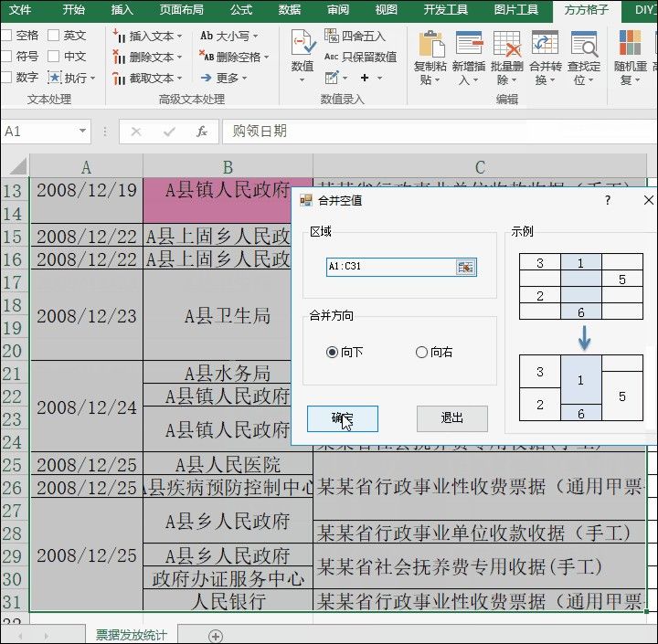
Task: Expand the 执行 dropdown arrow
Action: (x=92, y=78)
